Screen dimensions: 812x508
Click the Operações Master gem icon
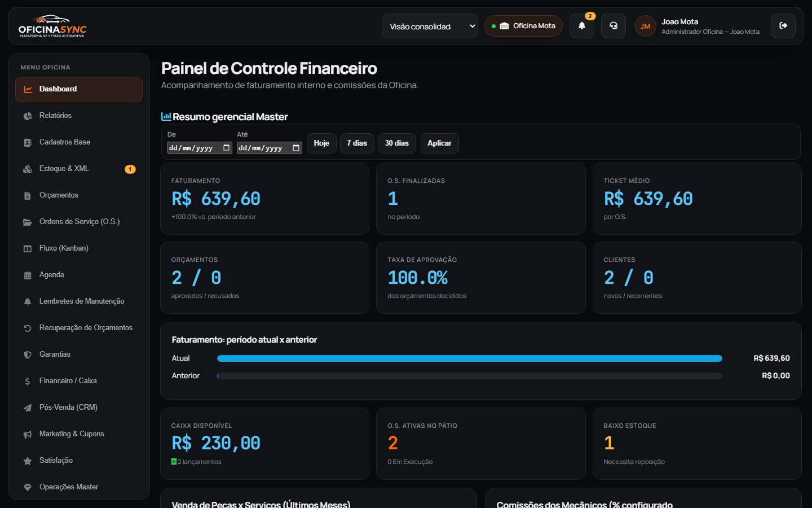click(x=28, y=487)
